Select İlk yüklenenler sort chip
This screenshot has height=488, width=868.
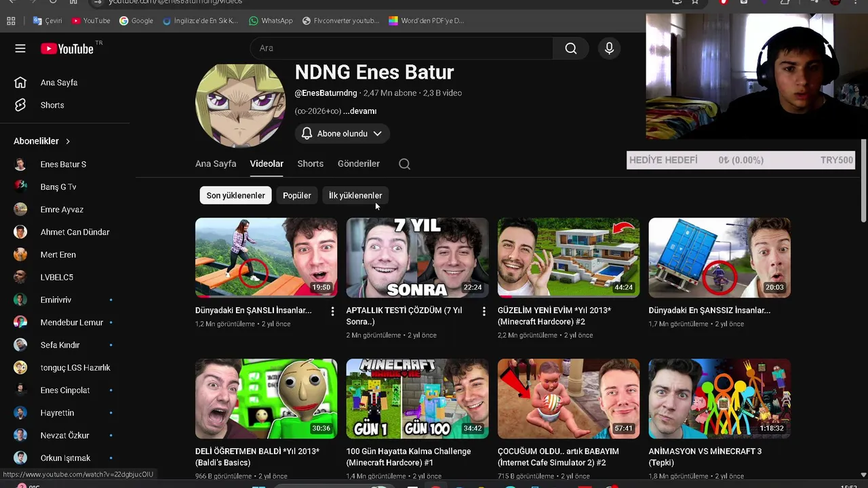click(x=355, y=195)
